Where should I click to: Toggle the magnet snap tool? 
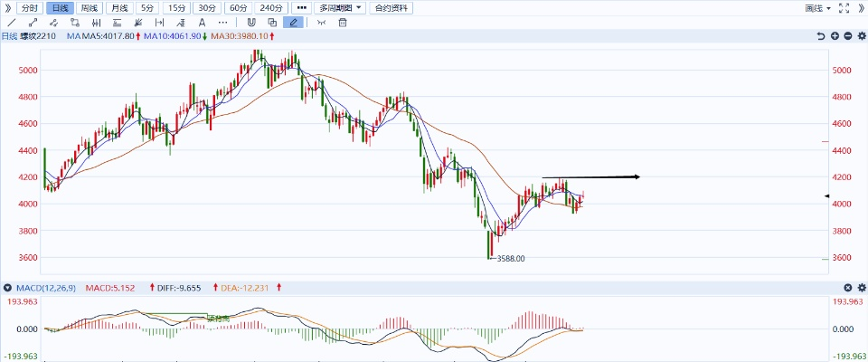[250, 23]
